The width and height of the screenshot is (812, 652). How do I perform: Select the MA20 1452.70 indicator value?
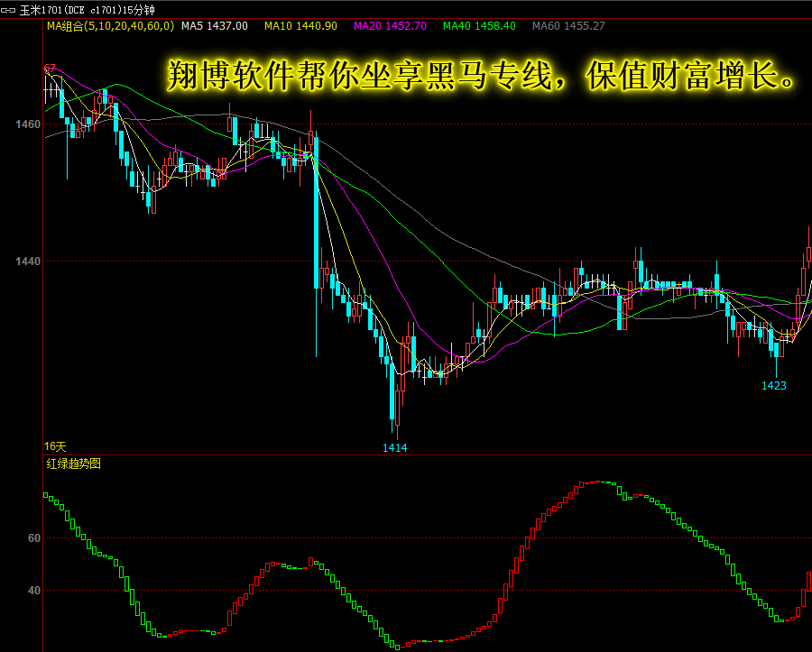pos(390,26)
